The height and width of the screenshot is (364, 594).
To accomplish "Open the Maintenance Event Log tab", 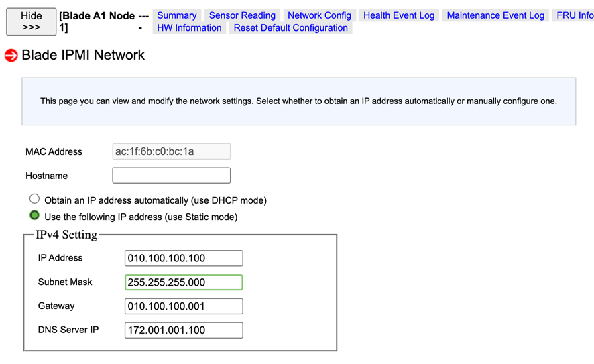I will [495, 15].
